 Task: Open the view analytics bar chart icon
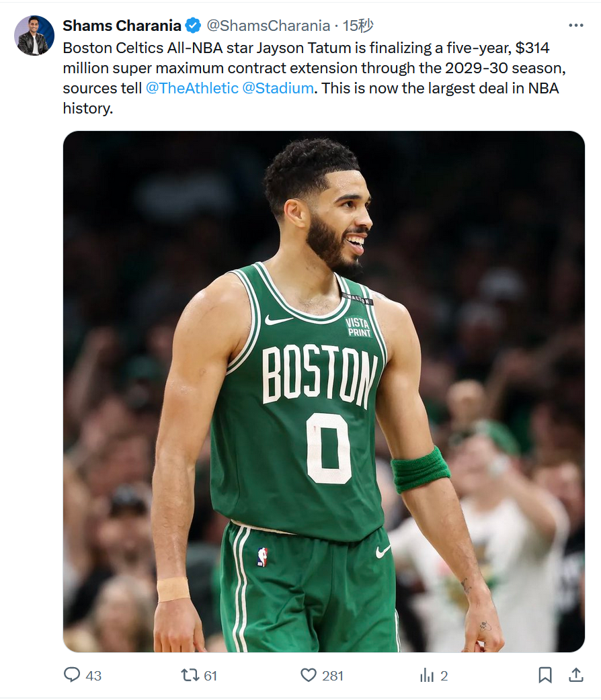(x=427, y=674)
